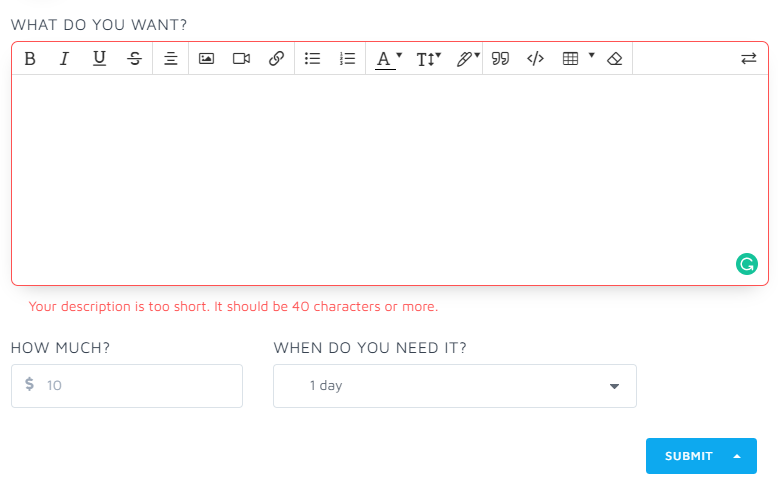The image size is (778, 491).
Task: Toggle bold formatting in editor toolbar
Action: (x=30, y=59)
